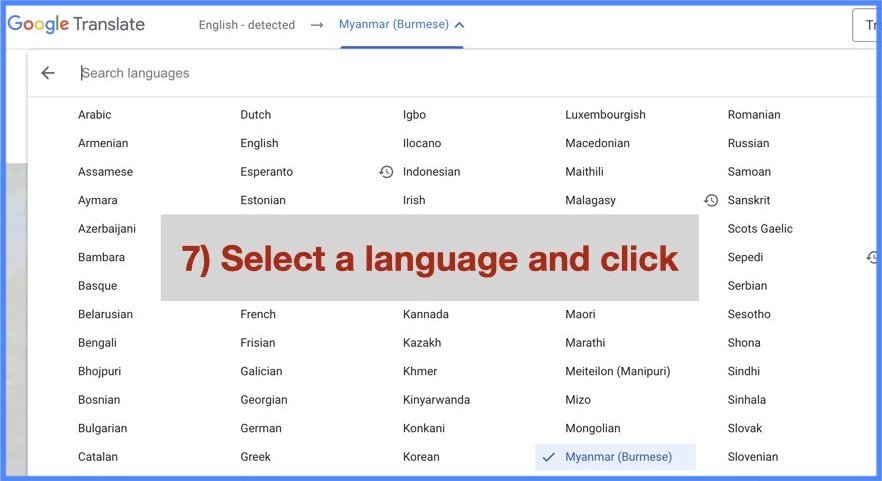This screenshot has height=481, width=882.
Task: Pick Romanian as target language
Action: (x=754, y=115)
